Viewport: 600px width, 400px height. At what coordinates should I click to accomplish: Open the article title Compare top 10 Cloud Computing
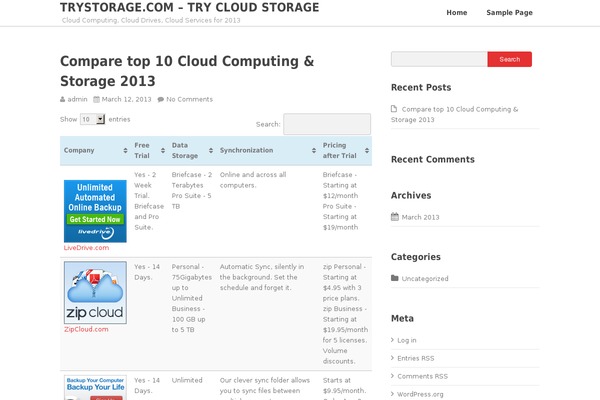point(187,71)
